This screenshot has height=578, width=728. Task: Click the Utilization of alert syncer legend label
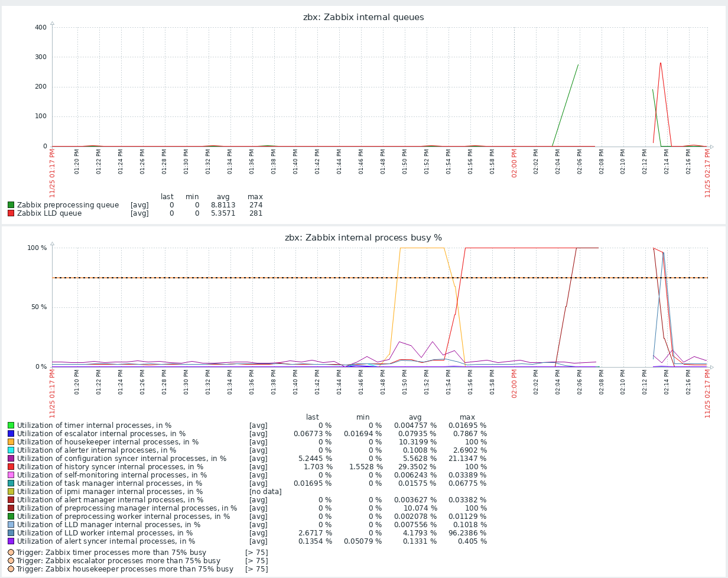tap(106, 541)
